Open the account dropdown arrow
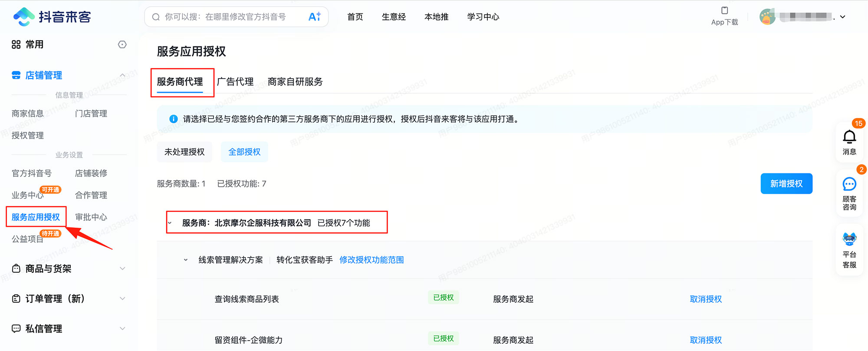The height and width of the screenshot is (351, 868). 843,17
